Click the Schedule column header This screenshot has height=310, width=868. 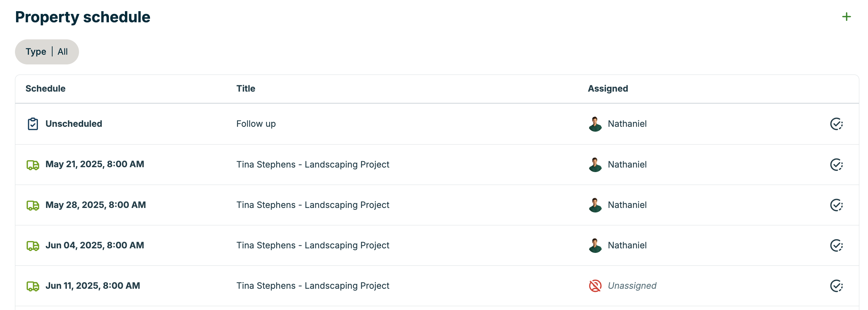[x=45, y=88]
